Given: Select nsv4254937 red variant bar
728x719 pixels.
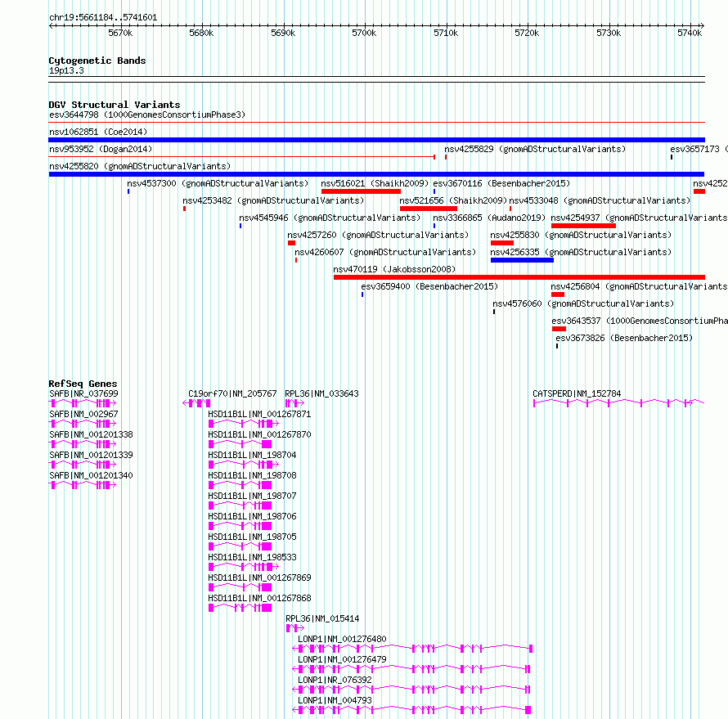Looking at the screenshot, I should point(583,226).
